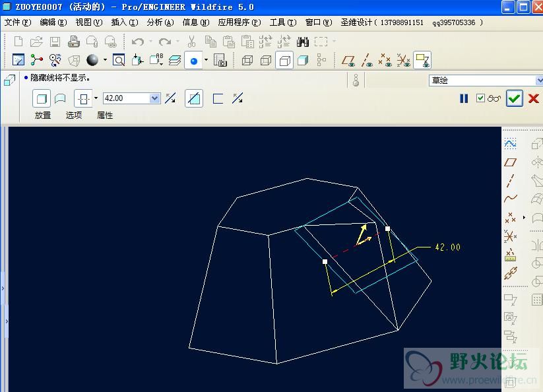Expand the blue sphere dropdown arrow
This screenshot has width=543, height=392.
click(206, 60)
